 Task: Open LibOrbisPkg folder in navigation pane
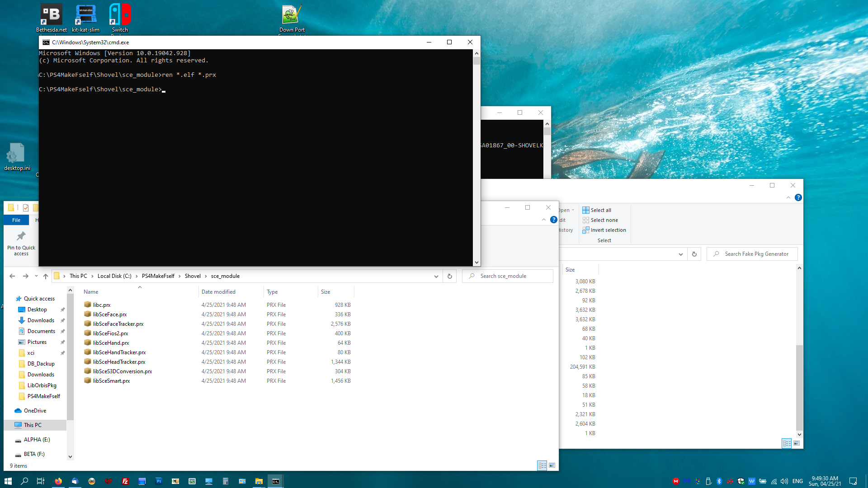pos(42,385)
